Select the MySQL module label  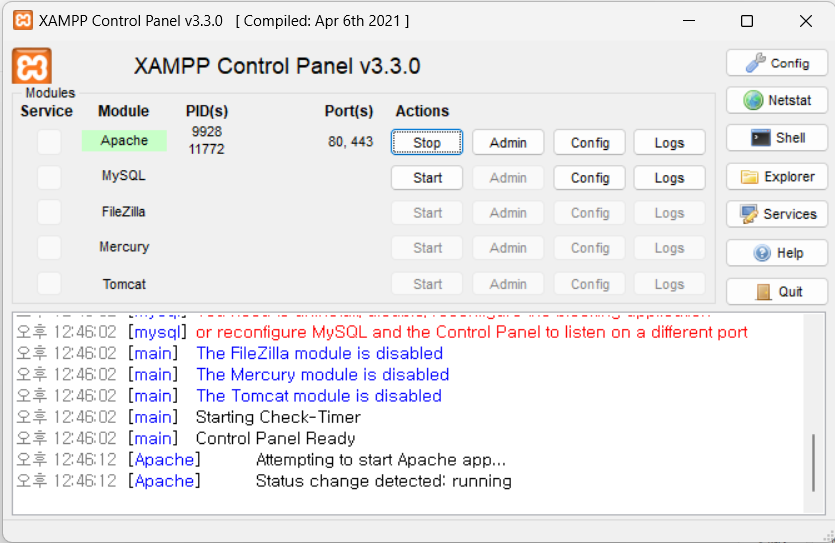point(124,176)
